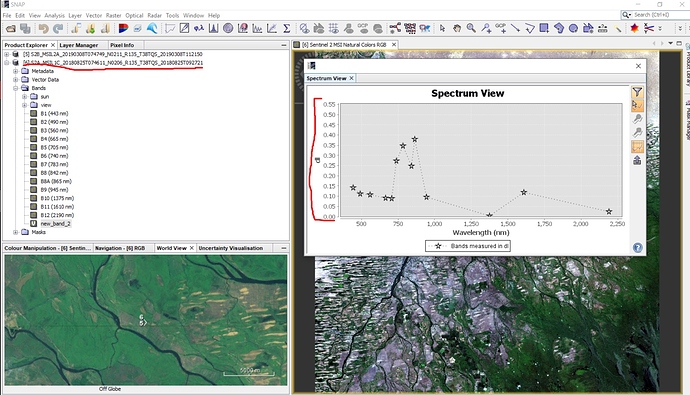Viewport: 690px width, 395px height.
Task: Activate the hand Panning tool
Action: (457, 29)
